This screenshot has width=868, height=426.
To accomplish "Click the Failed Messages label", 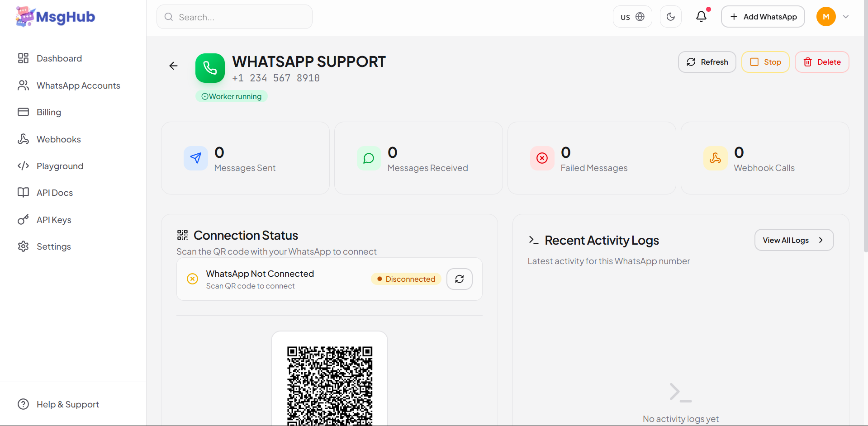I will [594, 168].
